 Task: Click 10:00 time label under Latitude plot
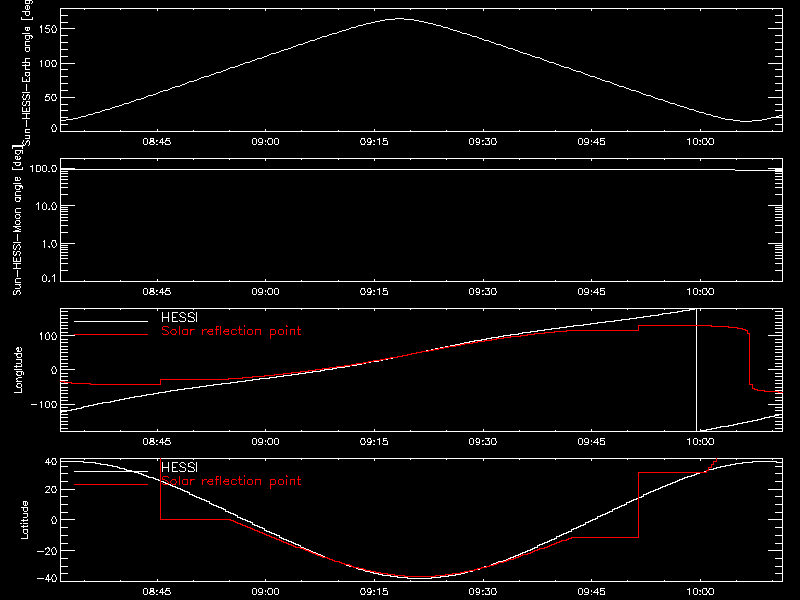[x=700, y=591]
